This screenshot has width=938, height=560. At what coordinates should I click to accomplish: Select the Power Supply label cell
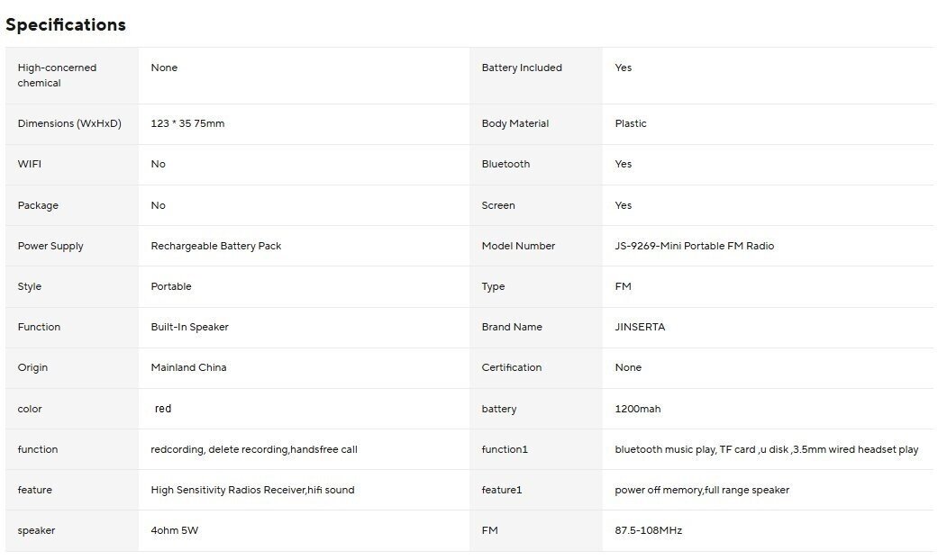coord(50,246)
